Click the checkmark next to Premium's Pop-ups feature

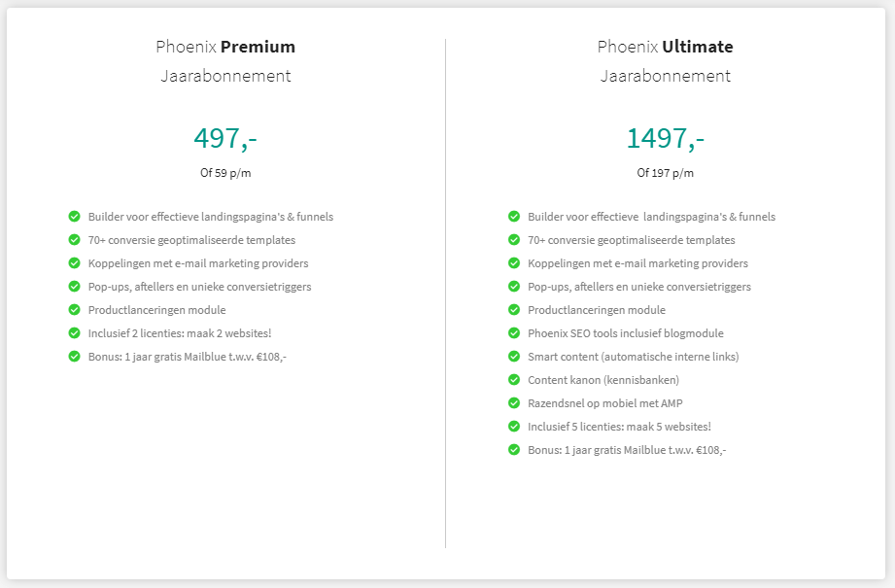pyautogui.click(x=74, y=287)
